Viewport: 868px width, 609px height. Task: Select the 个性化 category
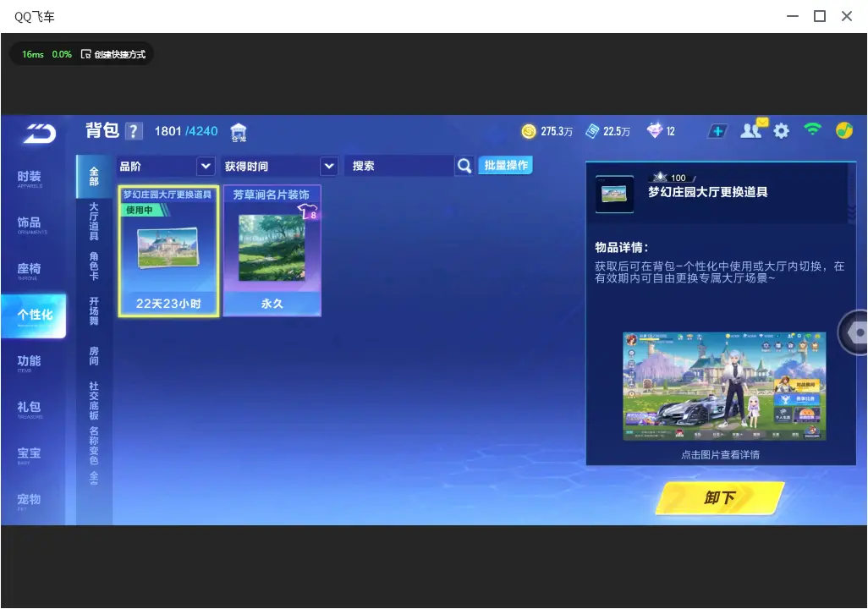tap(33, 315)
